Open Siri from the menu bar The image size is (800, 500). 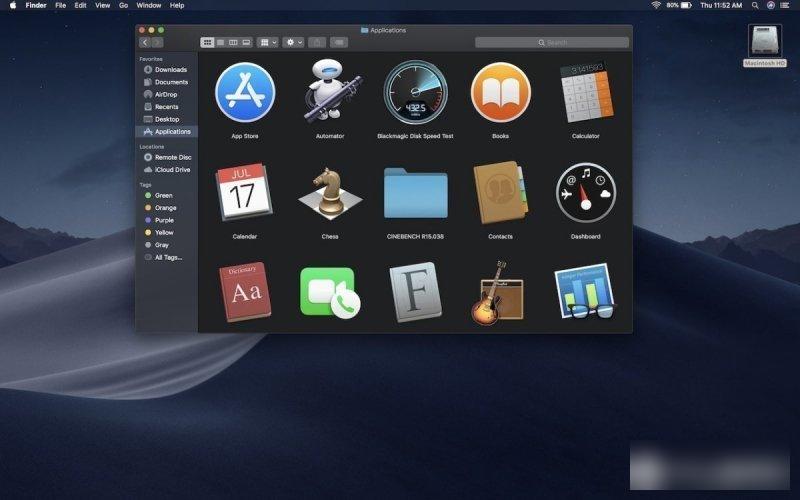click(x=770, y=5)
